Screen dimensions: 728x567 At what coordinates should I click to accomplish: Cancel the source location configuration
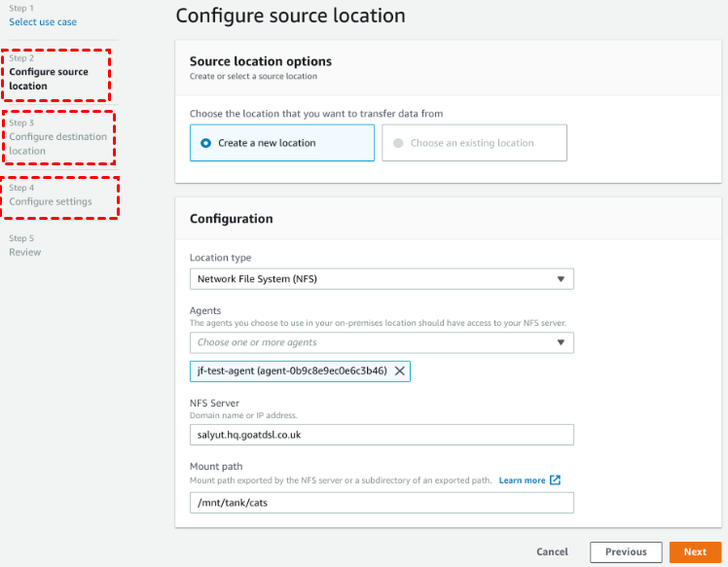(x=552, y=551)
